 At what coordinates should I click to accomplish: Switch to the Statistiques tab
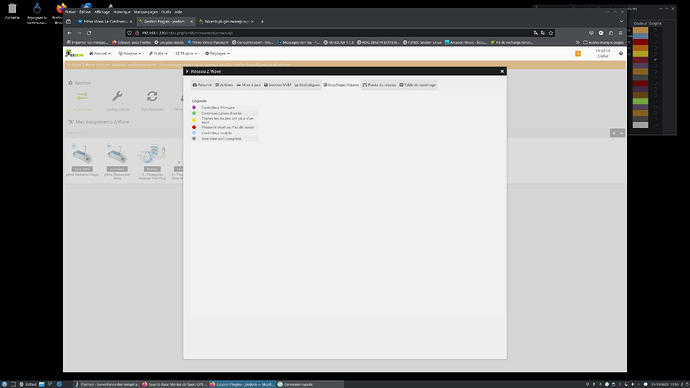[x=307, y=85]
